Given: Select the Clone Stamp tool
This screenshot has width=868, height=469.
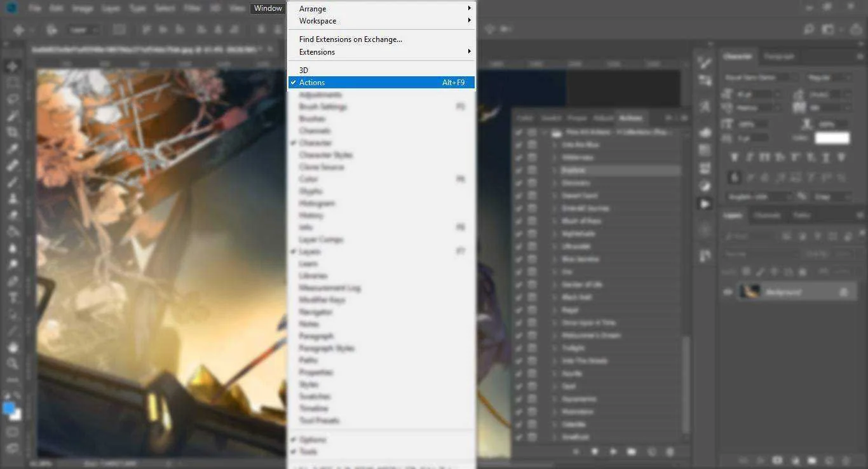Looking at the screenshot, I should (x=12, y=198).
